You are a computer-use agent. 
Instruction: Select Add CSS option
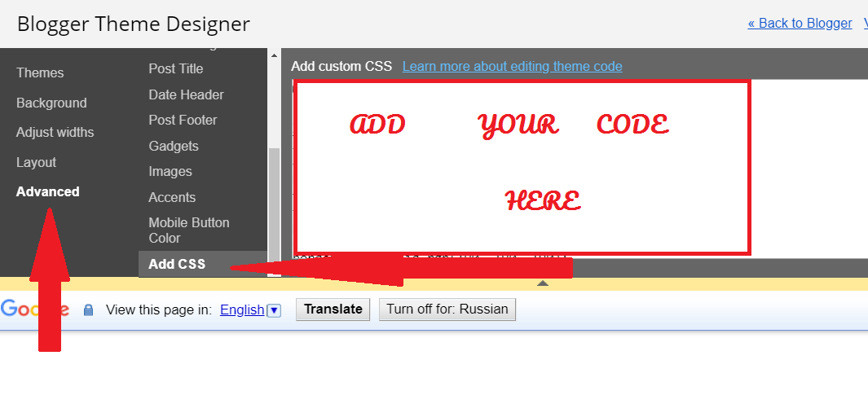[x=203, y=264]
